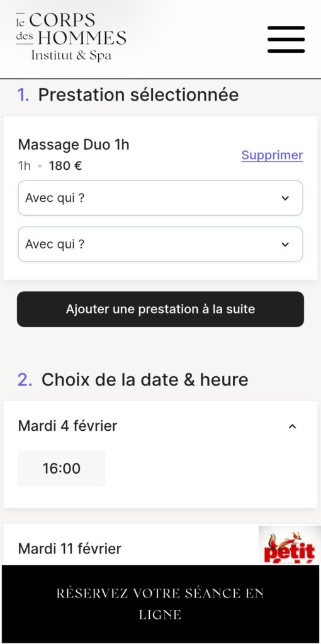Click the Le Corps des Hommes logo

click(71, 37)
